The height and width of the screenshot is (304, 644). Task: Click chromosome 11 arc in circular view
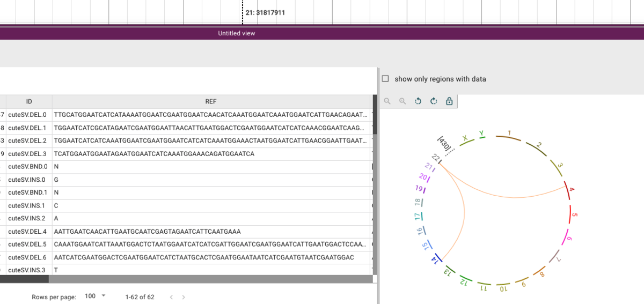(484, 283)
